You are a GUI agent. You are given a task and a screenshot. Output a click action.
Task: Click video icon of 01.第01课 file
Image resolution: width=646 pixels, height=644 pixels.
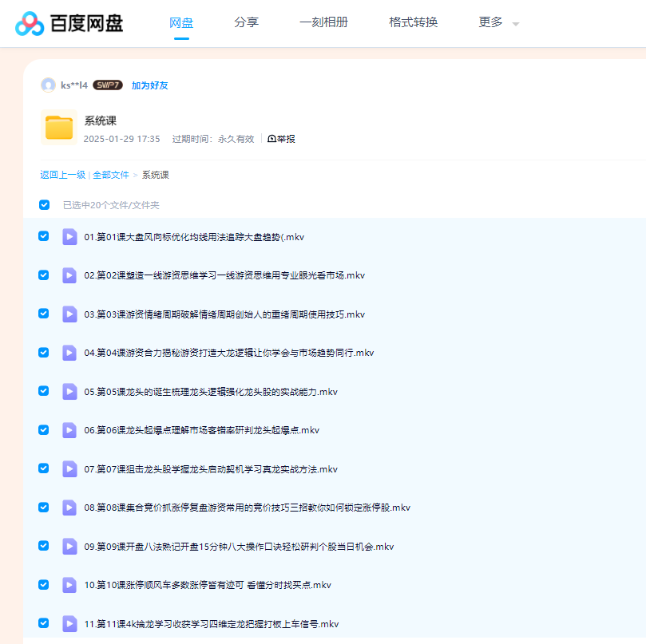point(69,237)
